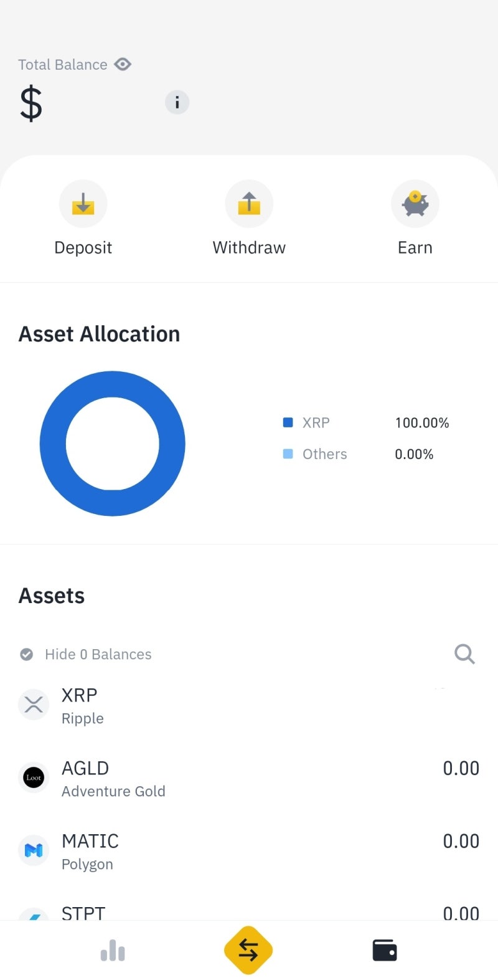
Task: Open the Earn piggy bank icon
Action: coord(415,204)
